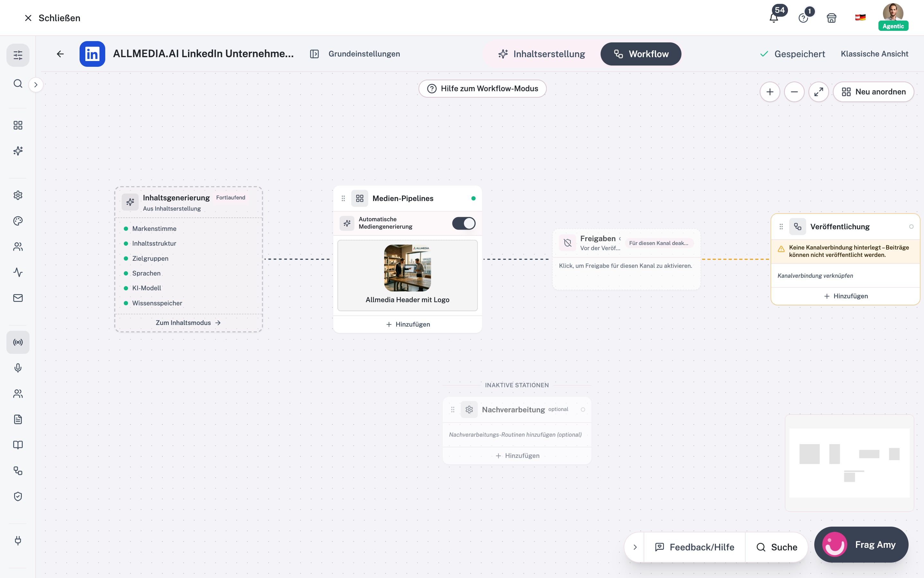Image resolution: width=924 pixels, height=578 pixels.
Task: Expand the bottom toolbar chevron
Action: [x=635, y=547]
